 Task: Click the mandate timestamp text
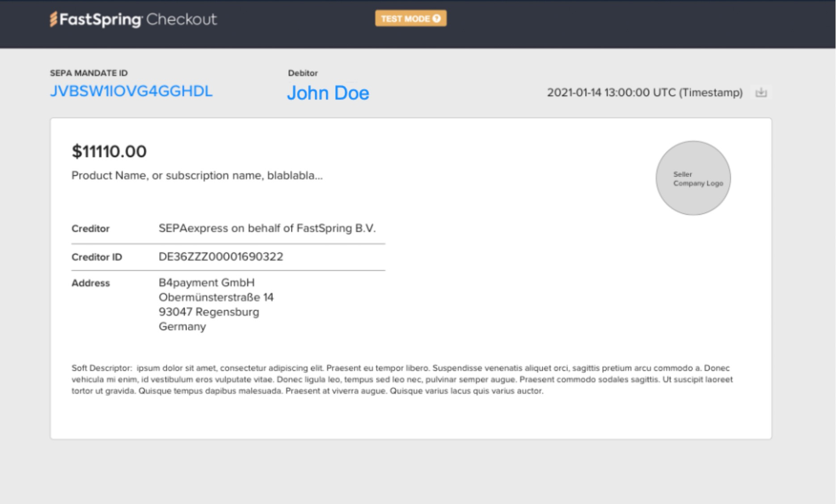(x=644, y=92)
